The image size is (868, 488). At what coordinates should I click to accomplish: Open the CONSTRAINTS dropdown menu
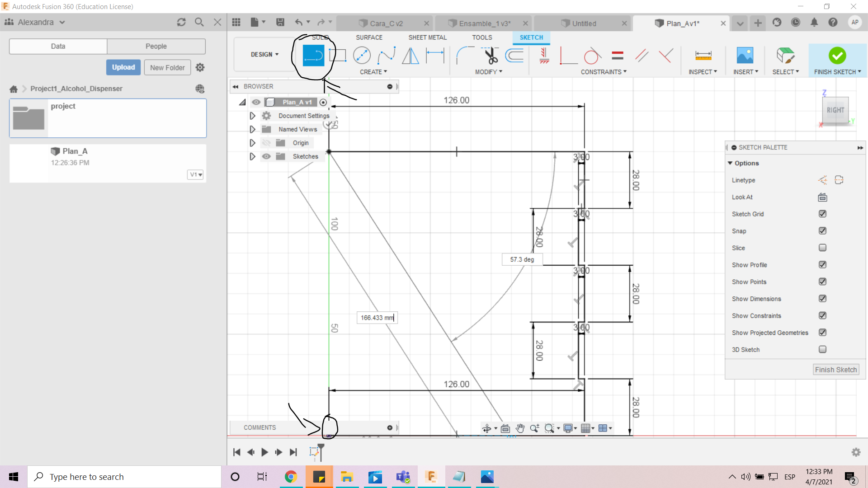[604, 72]
